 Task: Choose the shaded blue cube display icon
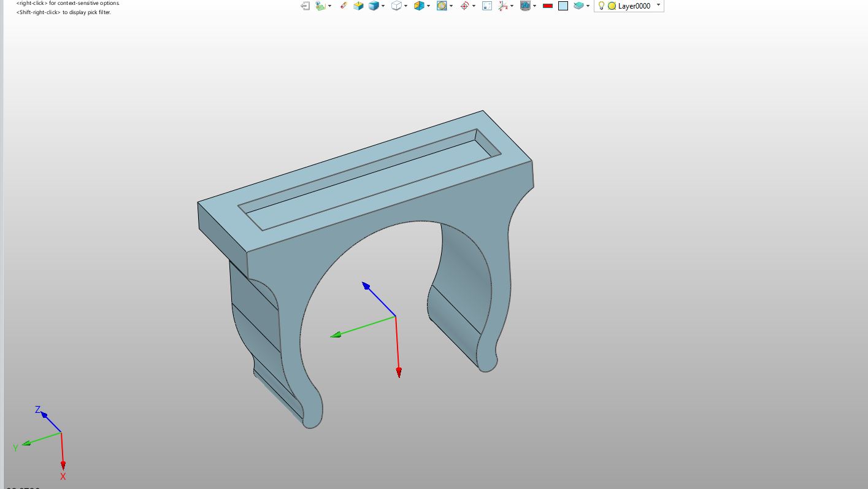coord(373,6)
